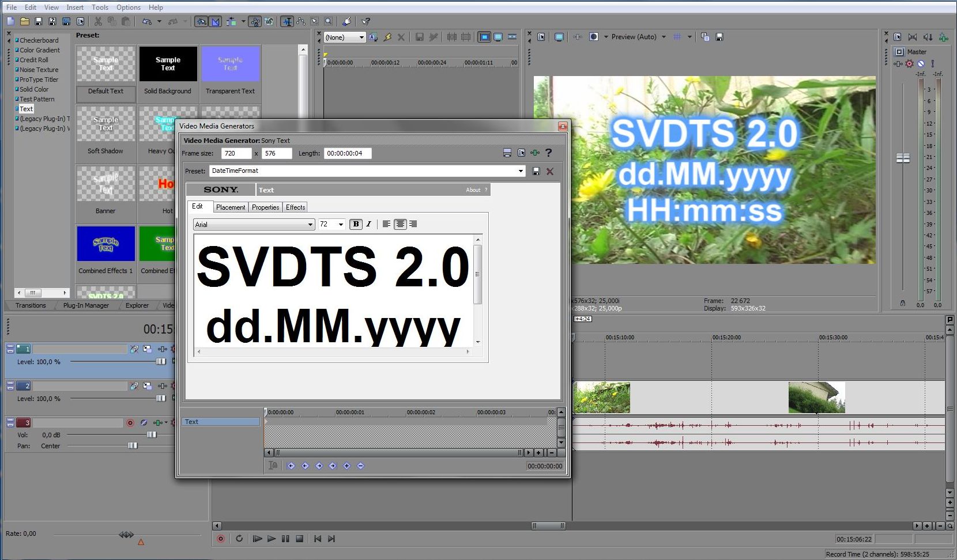
Task: Toggle Automatic Crossfades in main toolbar
Action: [216, 21]
